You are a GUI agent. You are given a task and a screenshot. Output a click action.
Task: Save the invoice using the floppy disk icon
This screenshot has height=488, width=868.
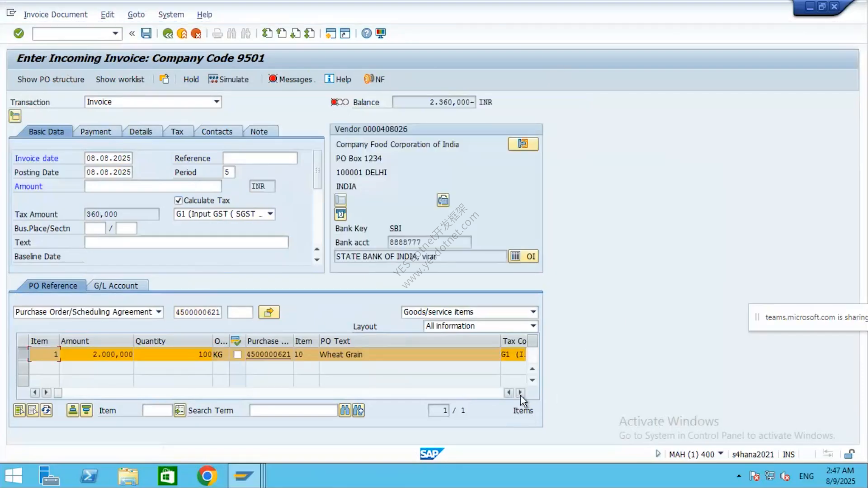coord(146,33)
